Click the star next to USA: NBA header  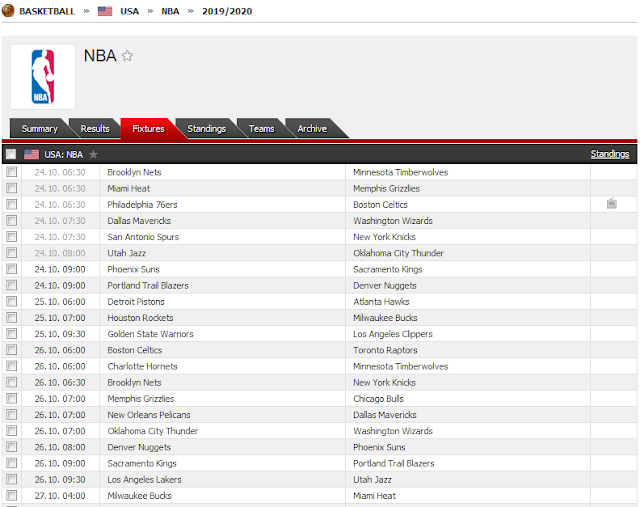point(93,154)
